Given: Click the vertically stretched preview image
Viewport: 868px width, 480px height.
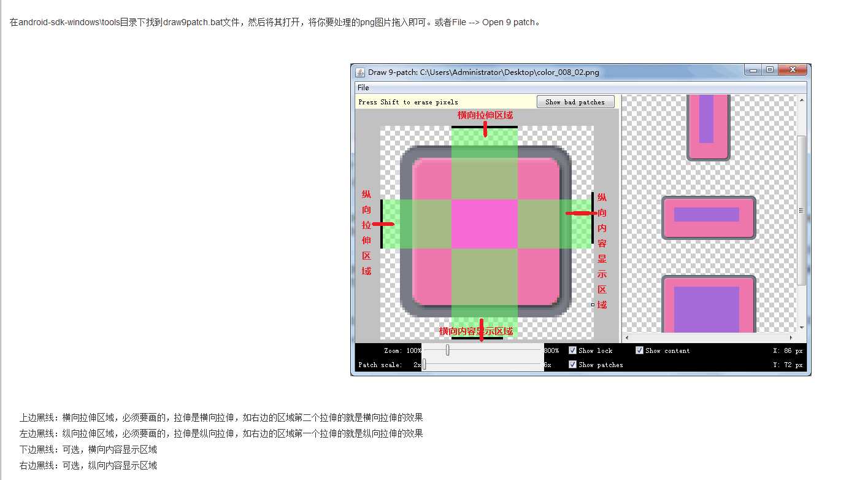Looking at the screenshot, I should click(708, 127).
